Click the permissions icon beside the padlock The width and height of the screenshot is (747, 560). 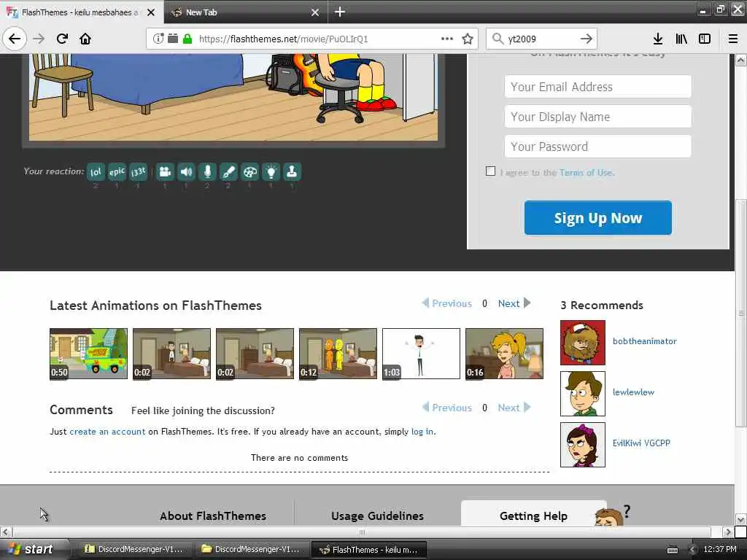click(x=173, y=39)
